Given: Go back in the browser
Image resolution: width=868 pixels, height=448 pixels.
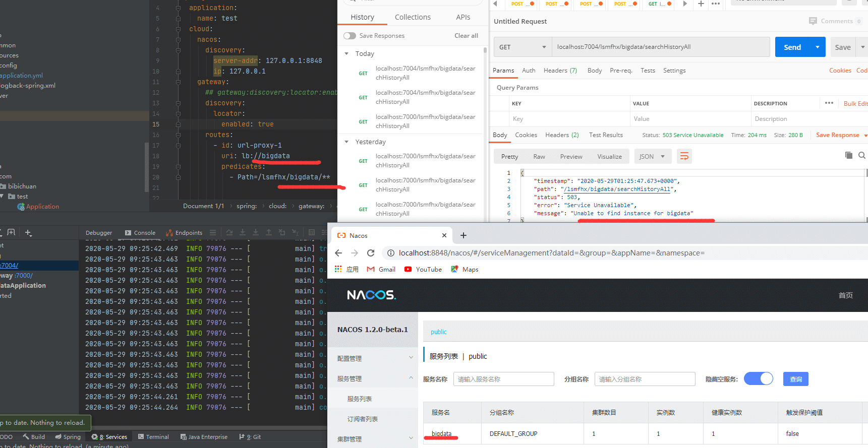Looking at the screenshot, I should point(338,253).
